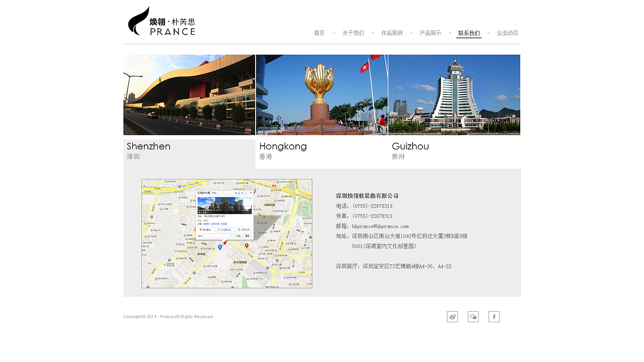The width and height of the screenshot is (644, 362).
Task: Click the favorite star icon in map popup
Action: pyautogui.click(x=235, y=193)
